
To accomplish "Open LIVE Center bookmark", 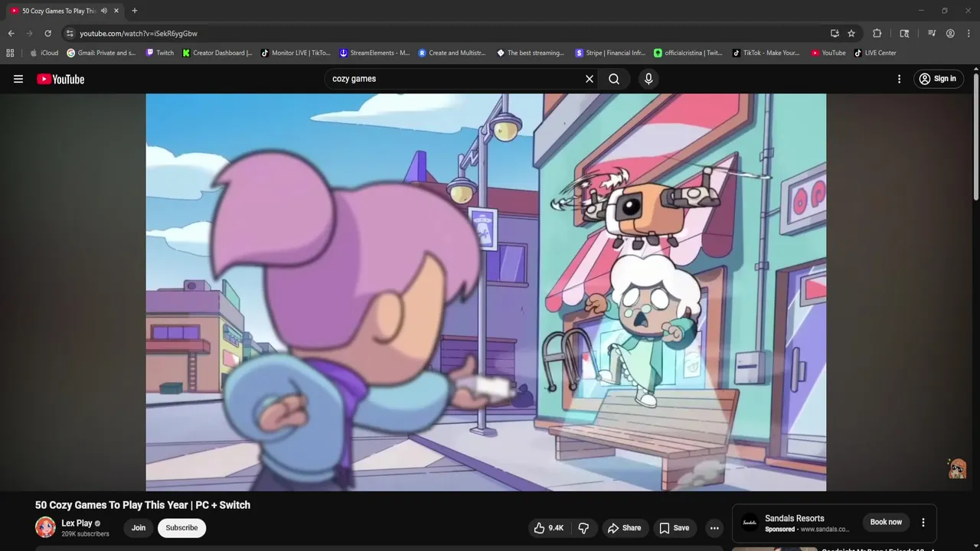I will (x=875, y=53).
